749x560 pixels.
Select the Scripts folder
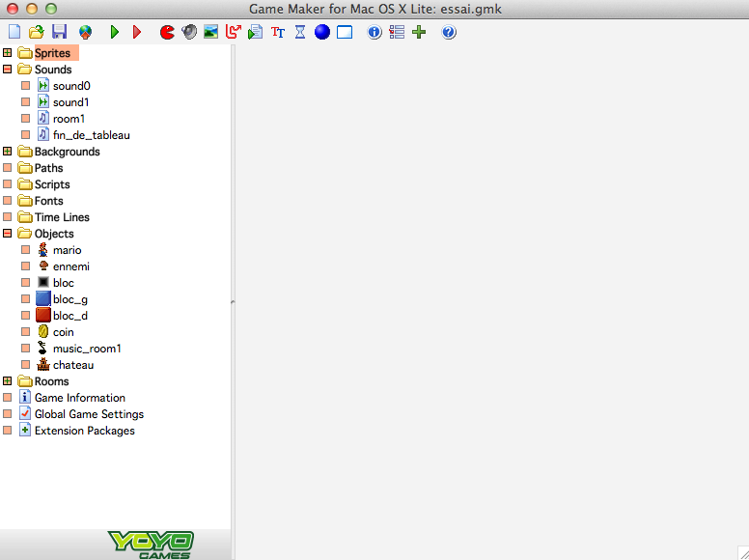tap(52, 184)
